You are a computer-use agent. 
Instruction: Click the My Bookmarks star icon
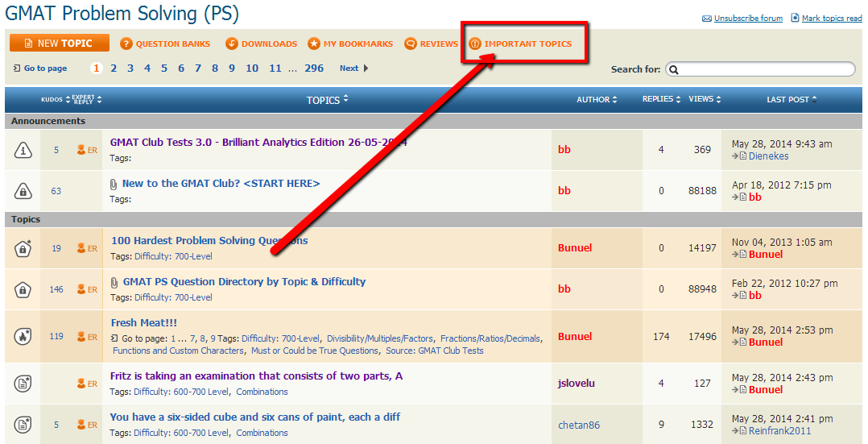[x=314, y=44]
